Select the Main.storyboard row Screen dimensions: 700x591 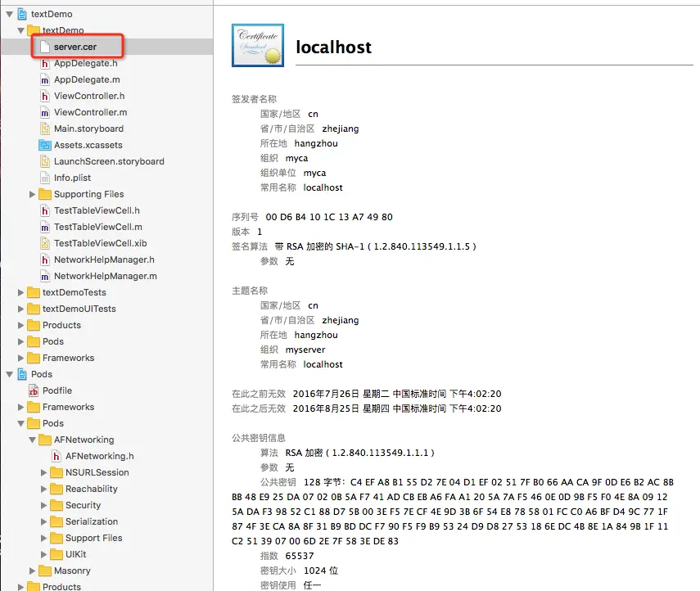pos(106,129)
